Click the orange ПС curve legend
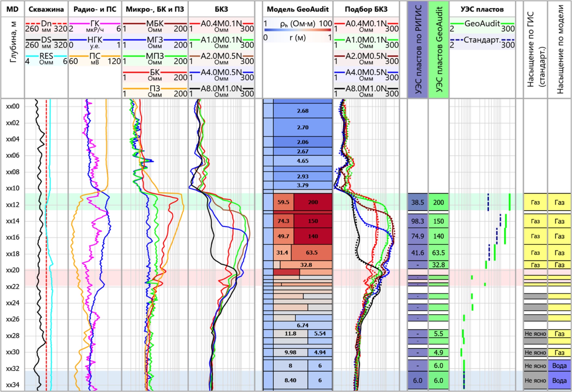Screen dimensions: 572x392 pyautogui.click(x=95, y=56)
